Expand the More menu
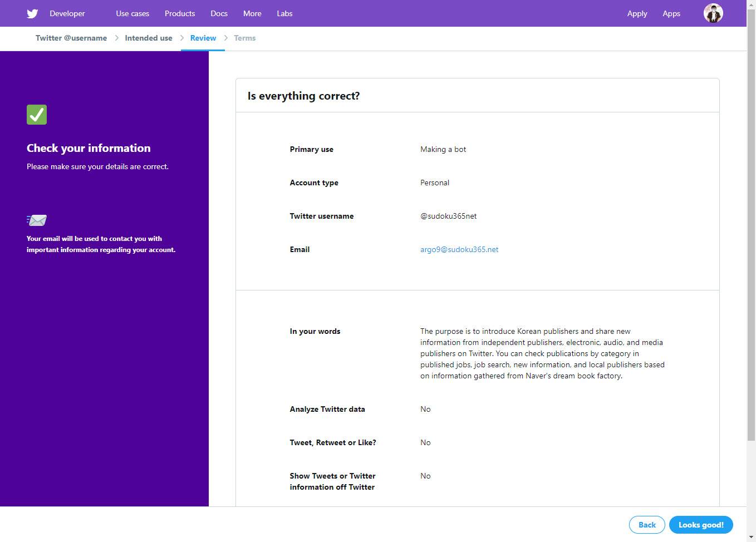Image resolution: width=756 pixels, height=542 pixels. point(252,13)
